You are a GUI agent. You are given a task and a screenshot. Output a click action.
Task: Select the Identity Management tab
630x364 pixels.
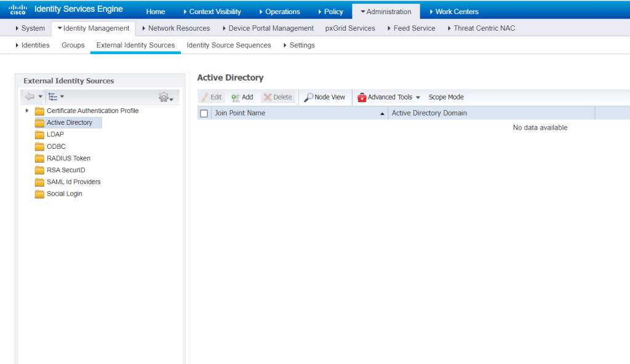[x=94, y=28]
